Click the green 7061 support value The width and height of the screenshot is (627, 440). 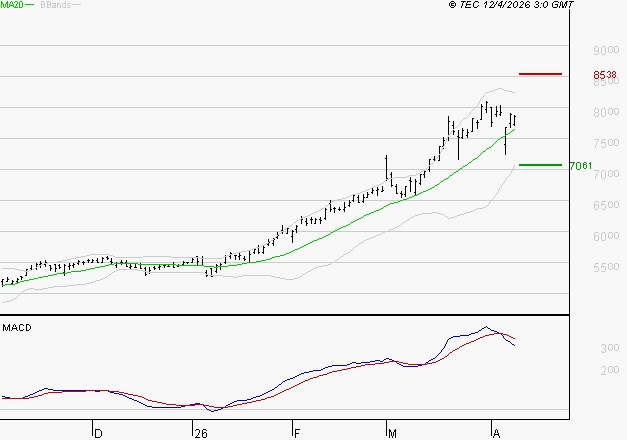[581, 166]
